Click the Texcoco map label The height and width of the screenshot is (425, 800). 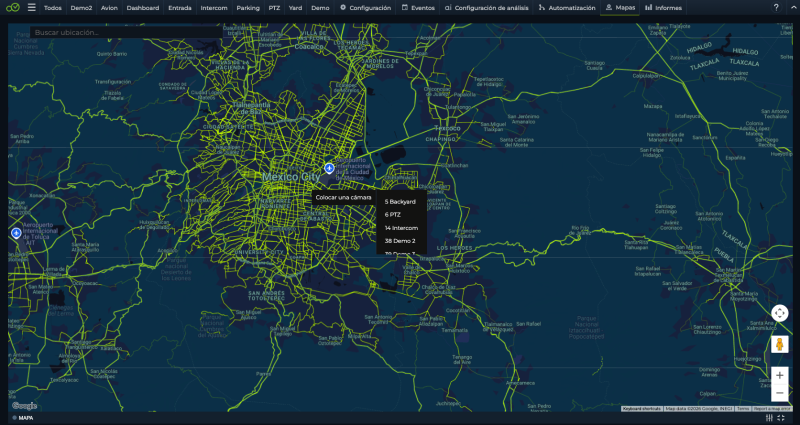[447, 129]
